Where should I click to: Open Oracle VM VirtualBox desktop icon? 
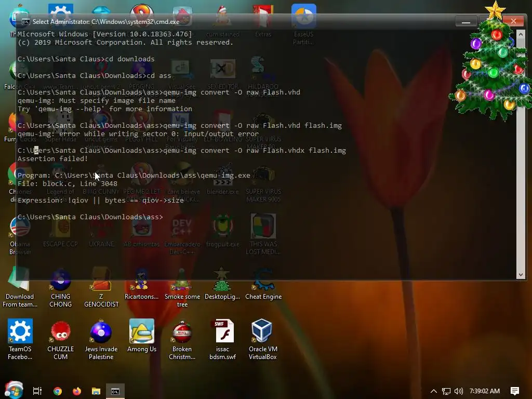click(x=262, y=339)
